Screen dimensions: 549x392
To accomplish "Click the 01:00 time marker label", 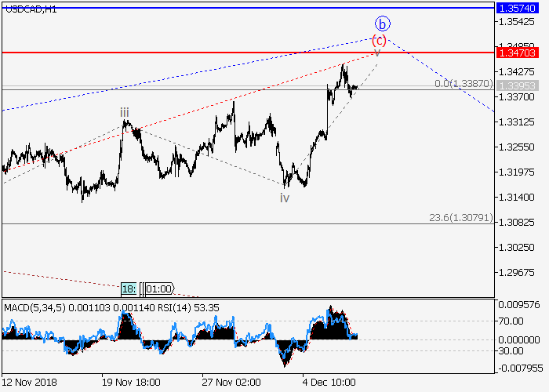I will [x=159, y=289].
